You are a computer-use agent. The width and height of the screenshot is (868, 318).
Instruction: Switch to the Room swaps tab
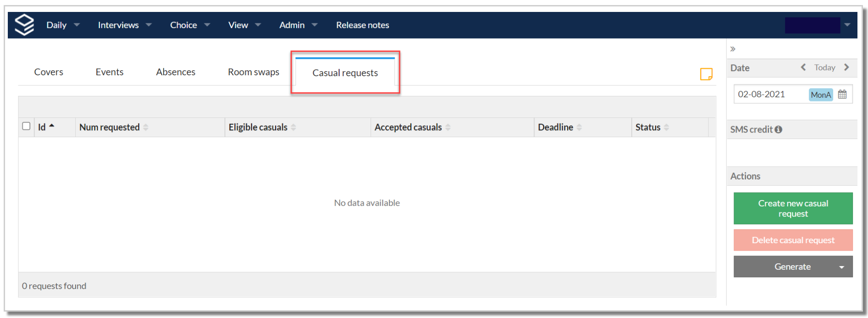pyautogui.click(x=254, y=72)
